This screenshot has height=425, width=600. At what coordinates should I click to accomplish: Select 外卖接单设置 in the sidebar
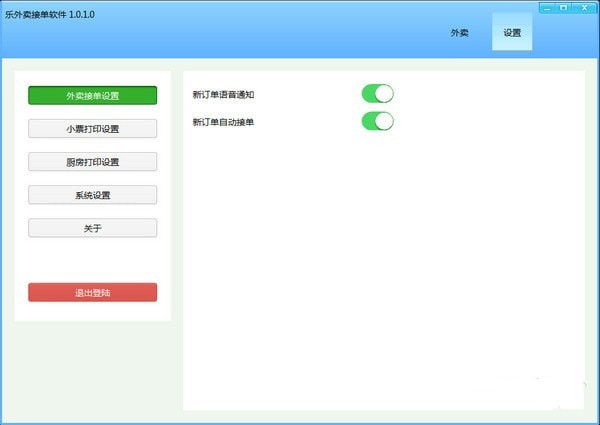[93, 96]
